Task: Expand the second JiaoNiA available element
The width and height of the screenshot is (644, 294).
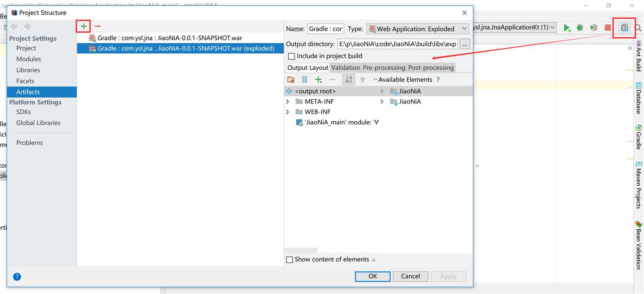Action: tap(382, 102)
